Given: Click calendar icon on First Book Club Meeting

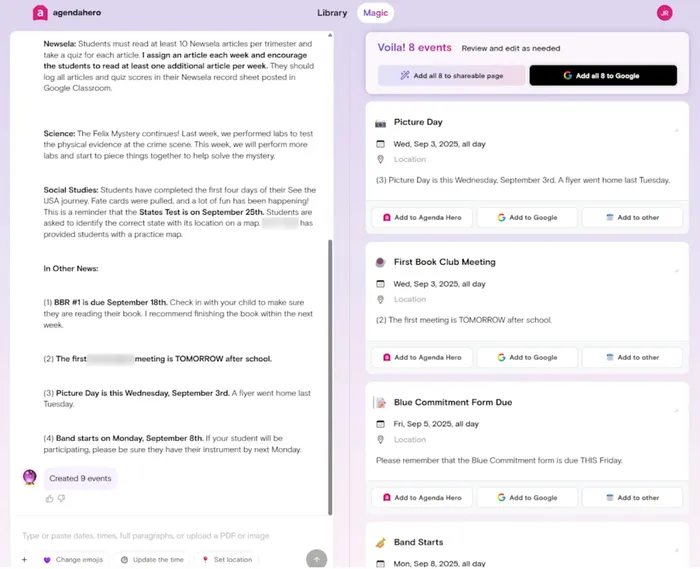Looking at the screenshot, I should coord(380,284).
